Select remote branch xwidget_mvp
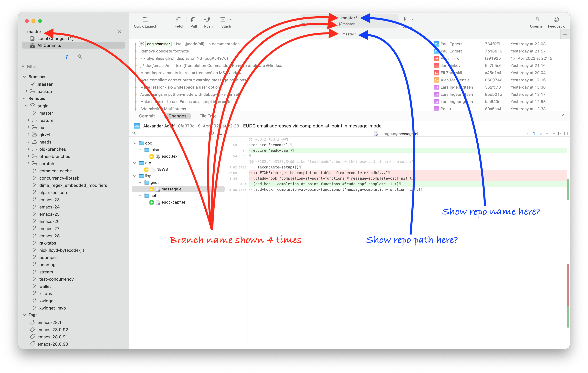588x373 pixels. click(x=52, y=308)
